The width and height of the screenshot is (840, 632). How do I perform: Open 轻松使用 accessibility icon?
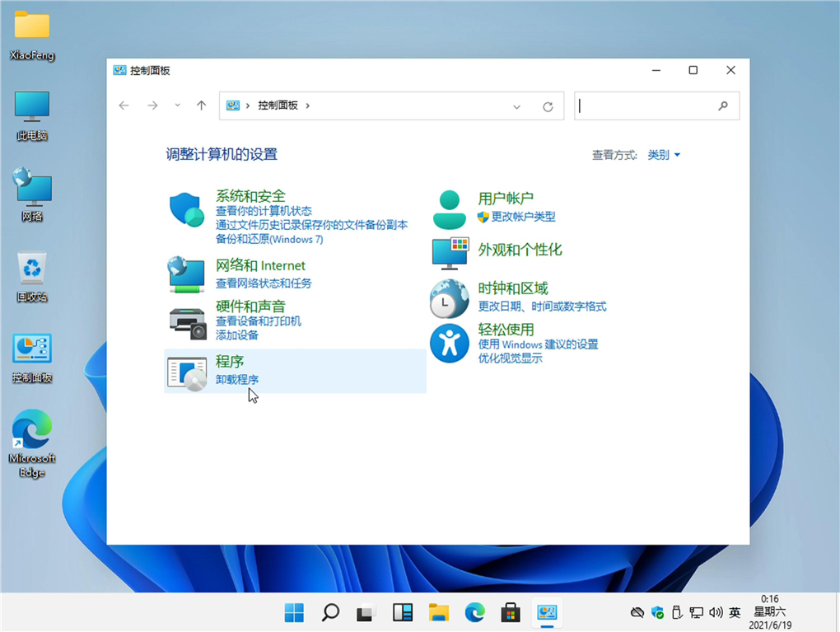point(449,344)
